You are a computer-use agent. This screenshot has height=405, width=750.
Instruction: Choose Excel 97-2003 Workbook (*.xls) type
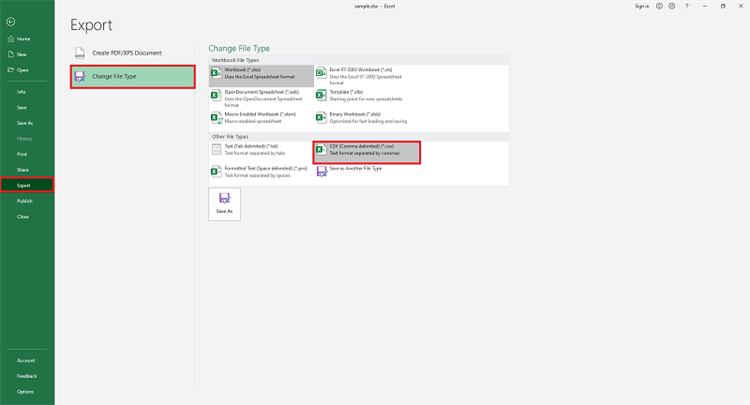coord(367,76)
